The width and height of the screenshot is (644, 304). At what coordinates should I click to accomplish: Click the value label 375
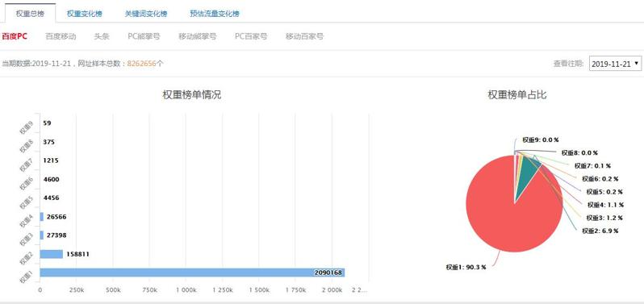49,142
